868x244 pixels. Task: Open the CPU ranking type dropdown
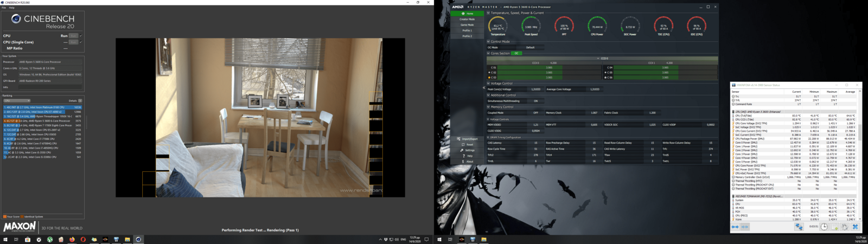17,101
